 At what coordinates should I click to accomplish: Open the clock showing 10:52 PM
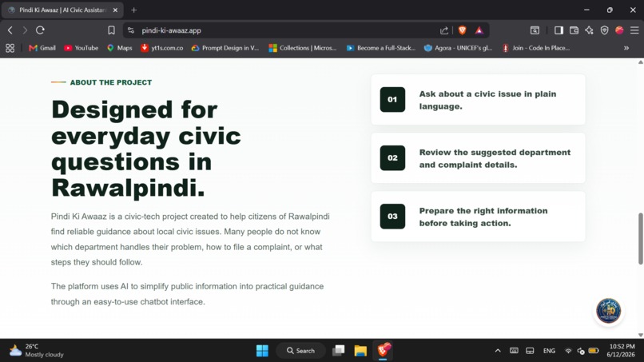pos(622,351)
